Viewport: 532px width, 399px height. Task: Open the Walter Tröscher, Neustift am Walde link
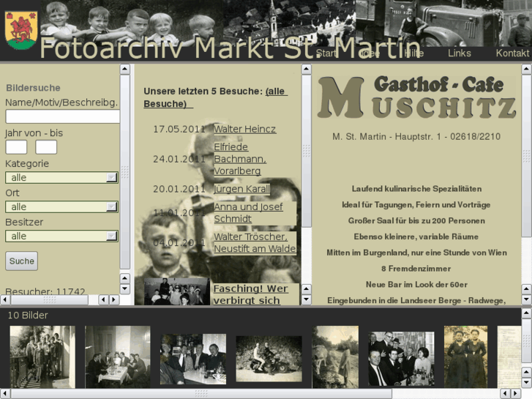point(255,242)
